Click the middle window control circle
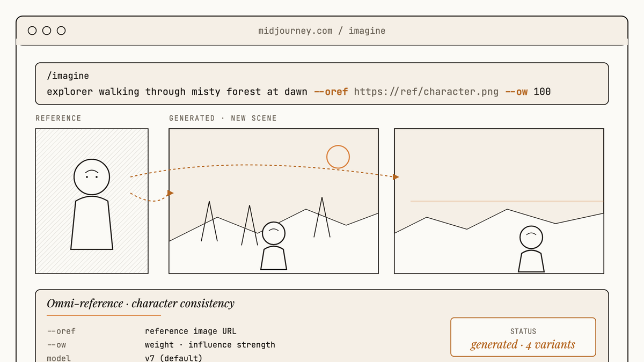 click(x=47, y=31)
